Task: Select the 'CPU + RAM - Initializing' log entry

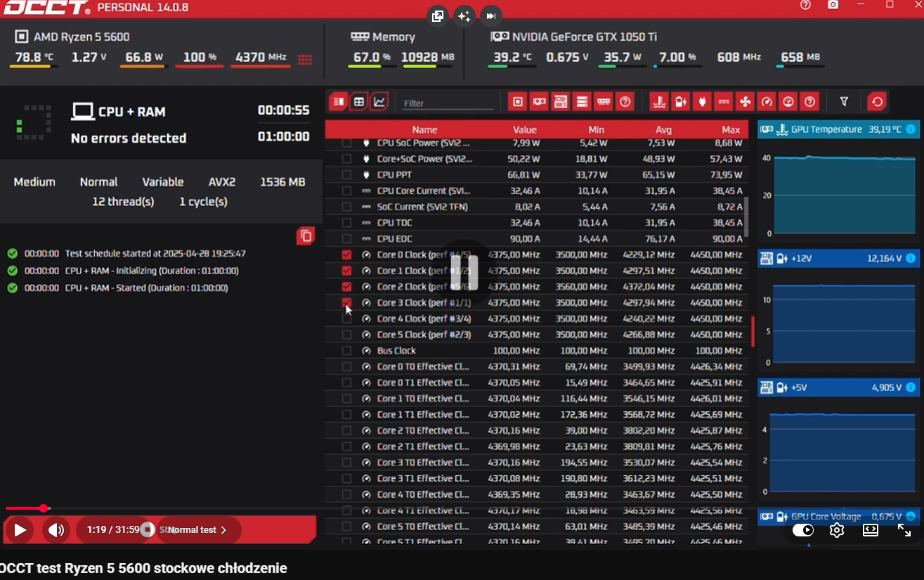Action: coord(124,271)
